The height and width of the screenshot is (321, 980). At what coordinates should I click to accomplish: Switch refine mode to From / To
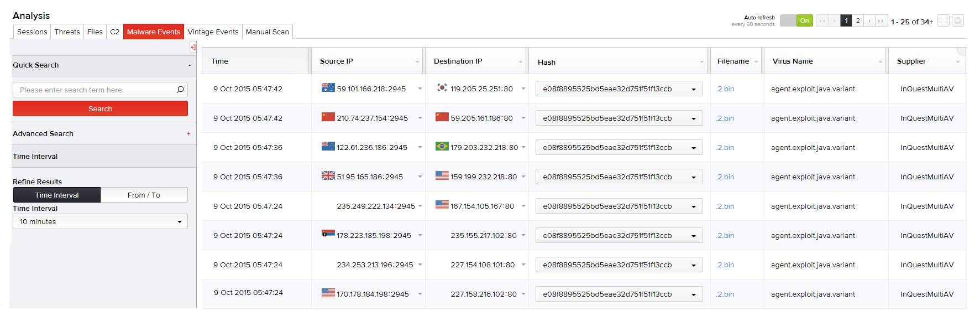144,195
